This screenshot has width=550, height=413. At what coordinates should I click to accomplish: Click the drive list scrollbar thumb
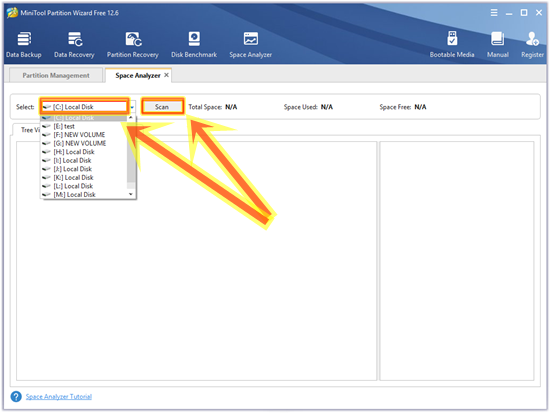[131, 152]
